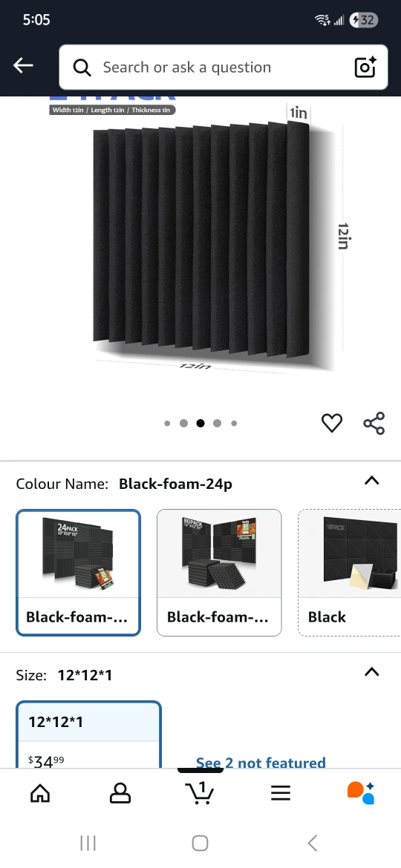
Task: View shopping cart with 1 item
Action: pos(200,793)
